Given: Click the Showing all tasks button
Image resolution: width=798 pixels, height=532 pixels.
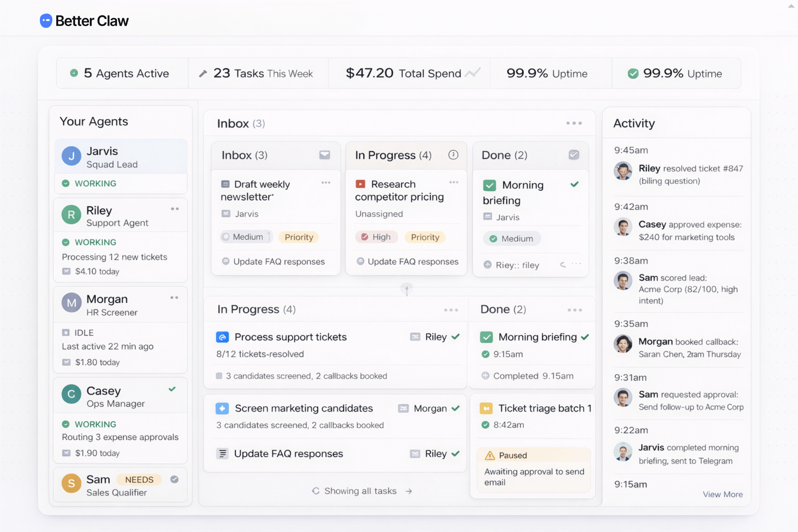Looking at the screenshot, I should click(x=360, y=491).
